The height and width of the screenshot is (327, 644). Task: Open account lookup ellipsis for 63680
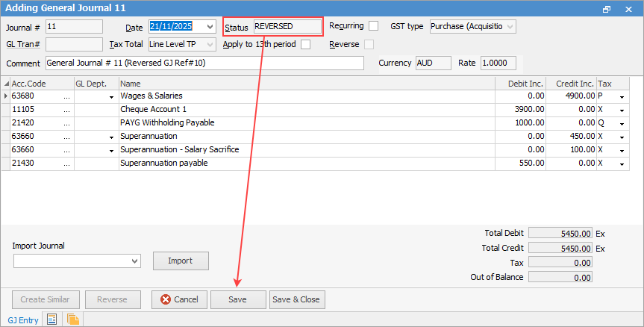pos(67,96)
